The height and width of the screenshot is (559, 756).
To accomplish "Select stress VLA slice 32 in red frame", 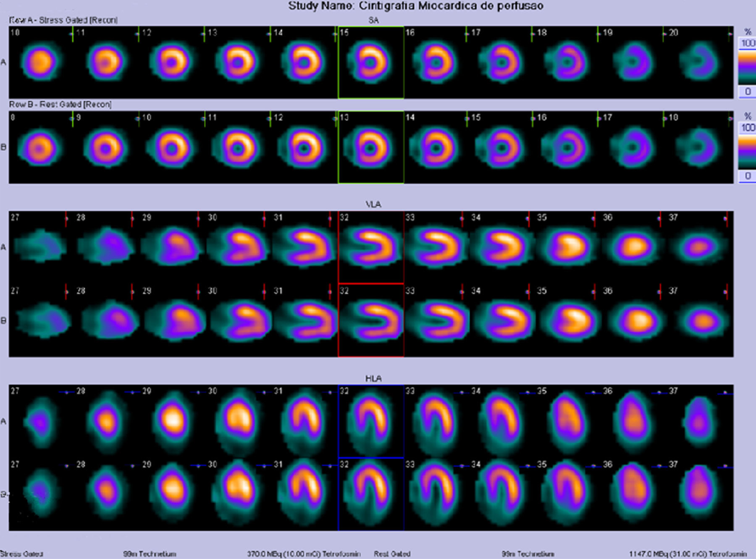I will click(371, 247).
